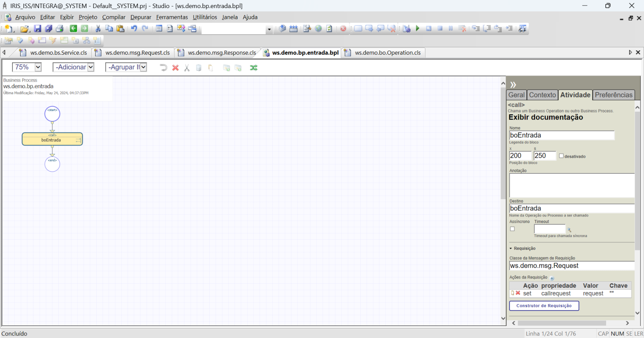644x338 pixels.
Task: Remove the set callrequest action row
Action: click(x=518, y=293)
